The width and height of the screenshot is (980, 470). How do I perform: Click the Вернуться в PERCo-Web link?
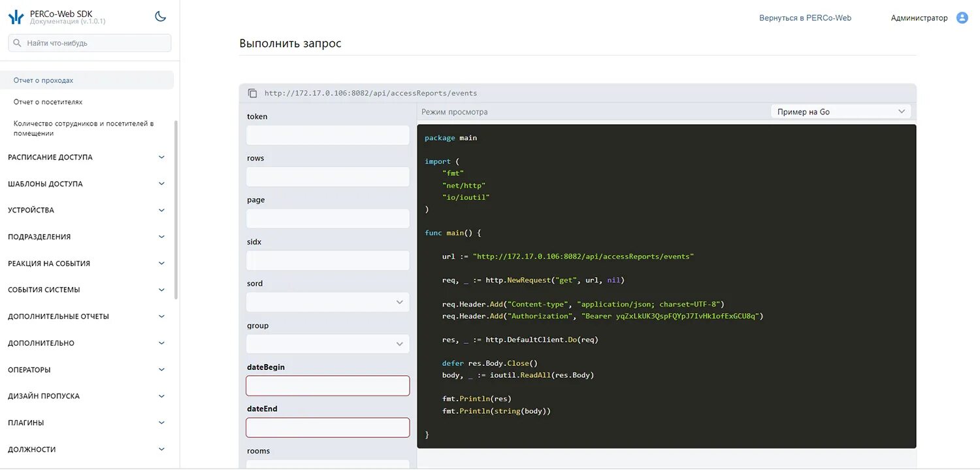click(805, 18)
